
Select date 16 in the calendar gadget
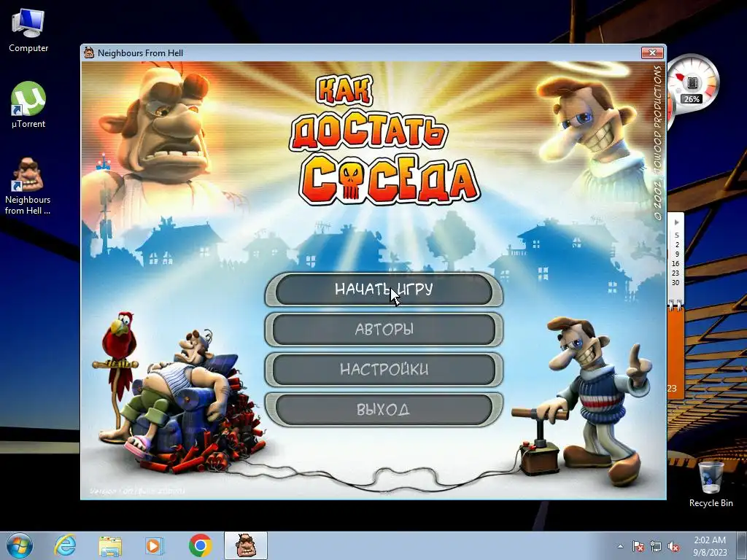click(675, 263)
